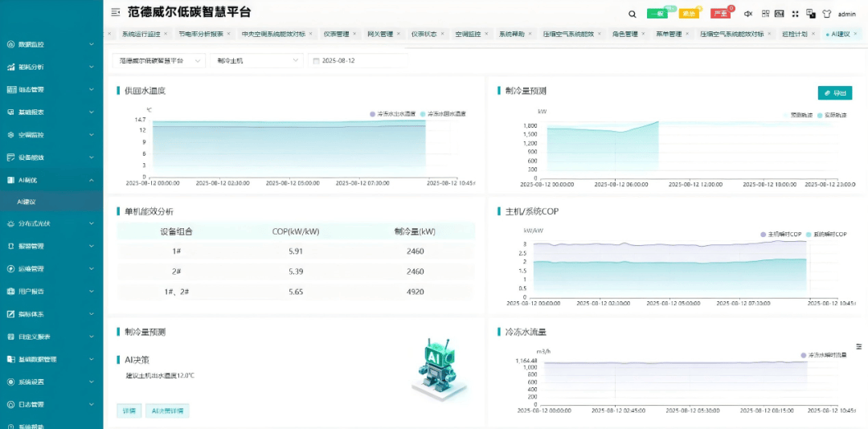The height and width of the screenshot is (429, 868).
Task: Toggle the 系统瞬时COP legend item
Action: click(826, 234)
